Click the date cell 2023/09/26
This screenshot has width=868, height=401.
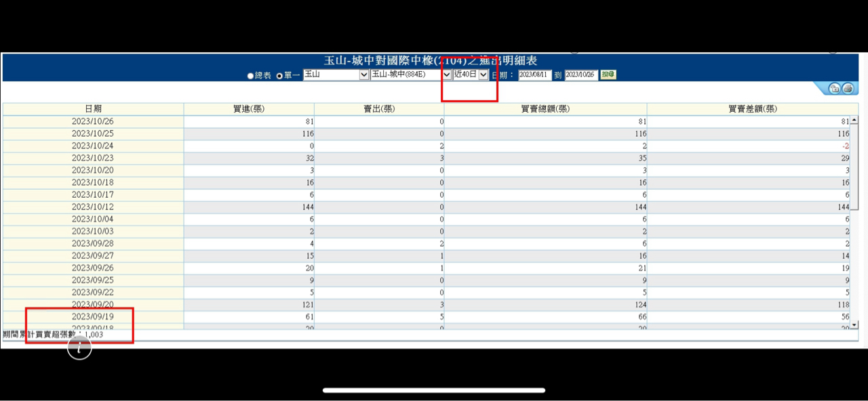coord(93,268)
